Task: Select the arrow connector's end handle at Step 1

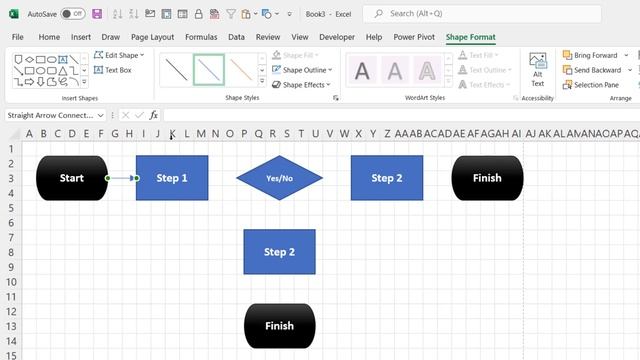Action: (x=137, y=178)
